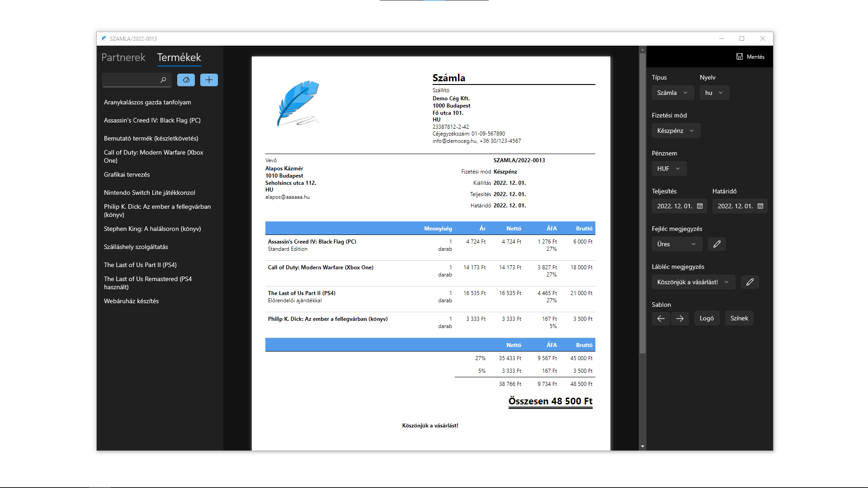Select the Termékek tab

(179, 57)
